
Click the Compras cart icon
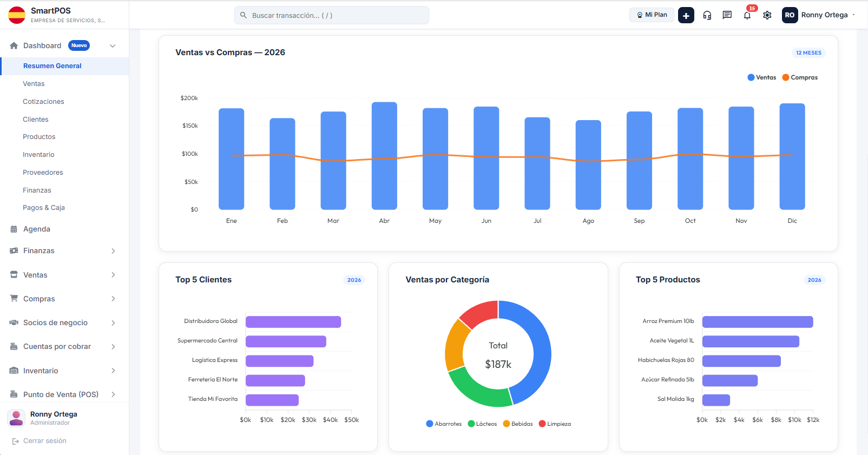point(14,299)
